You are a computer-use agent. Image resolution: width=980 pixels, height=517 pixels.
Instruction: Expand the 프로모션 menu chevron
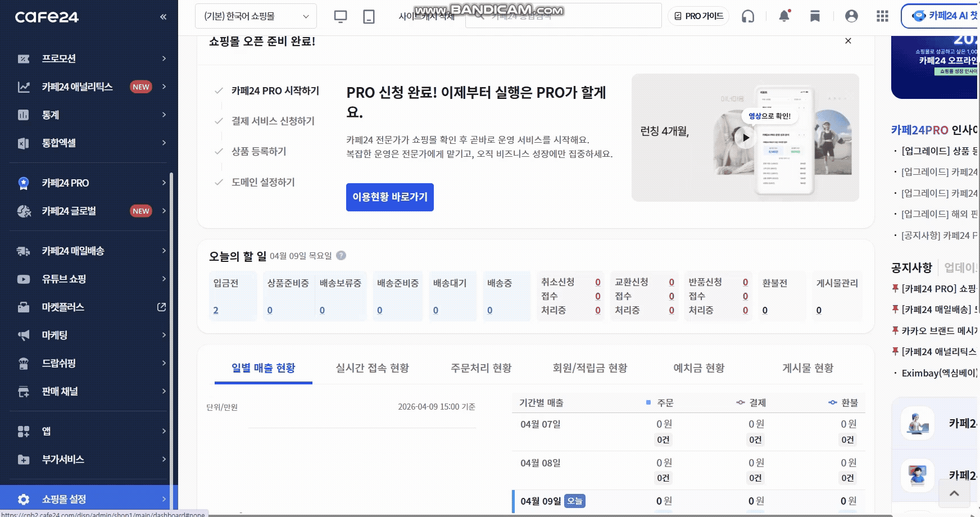pyautogui.click(x=164, y=58)
